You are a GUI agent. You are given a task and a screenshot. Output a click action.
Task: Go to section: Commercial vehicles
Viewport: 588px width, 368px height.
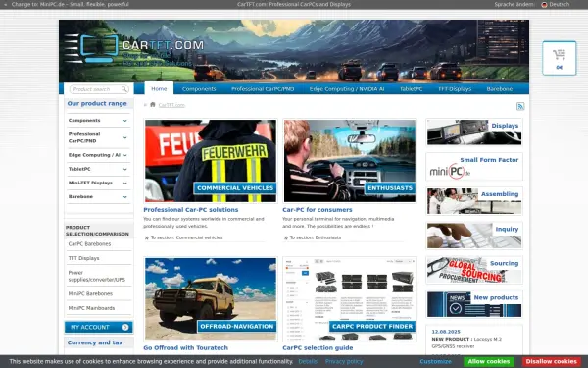(x=186, y=237)
